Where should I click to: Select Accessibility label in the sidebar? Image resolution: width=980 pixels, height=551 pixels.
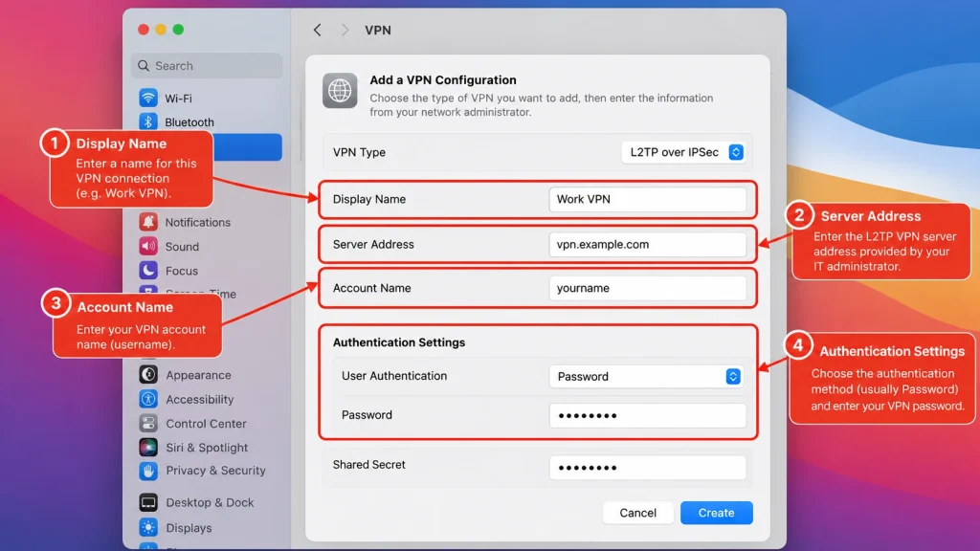tap(199, 399)
